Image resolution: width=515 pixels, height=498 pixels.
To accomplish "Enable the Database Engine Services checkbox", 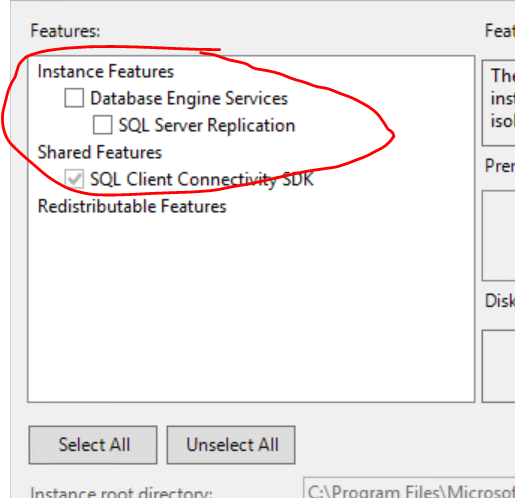I will [x=74, y=98].
